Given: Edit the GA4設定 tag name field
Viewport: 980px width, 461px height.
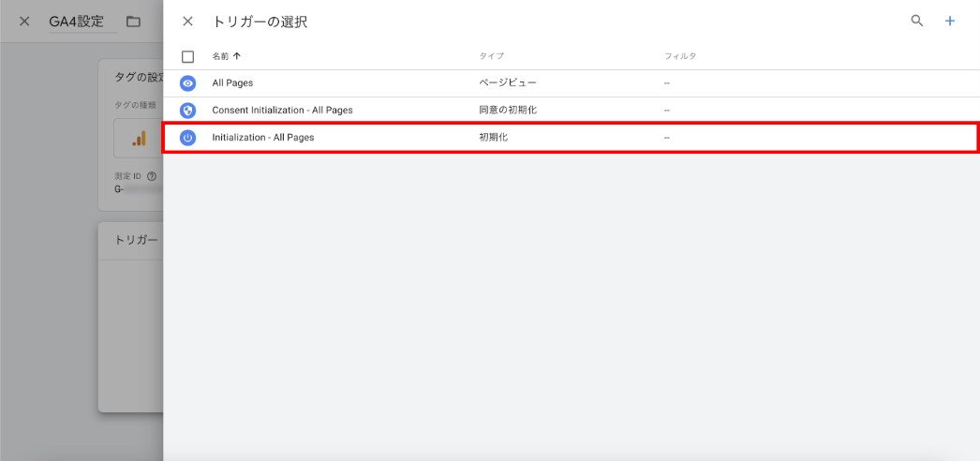Looking at the screenshot, I should point(82,22).
